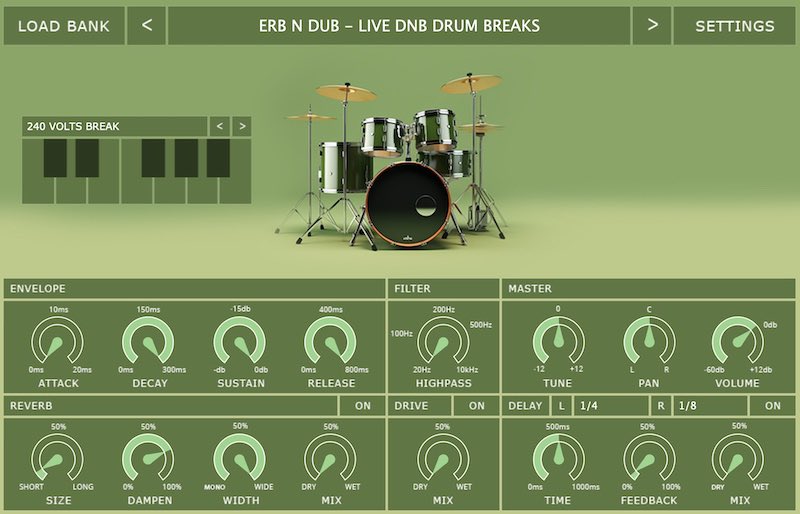Play the last white piano key

click(x=235, y=191)
